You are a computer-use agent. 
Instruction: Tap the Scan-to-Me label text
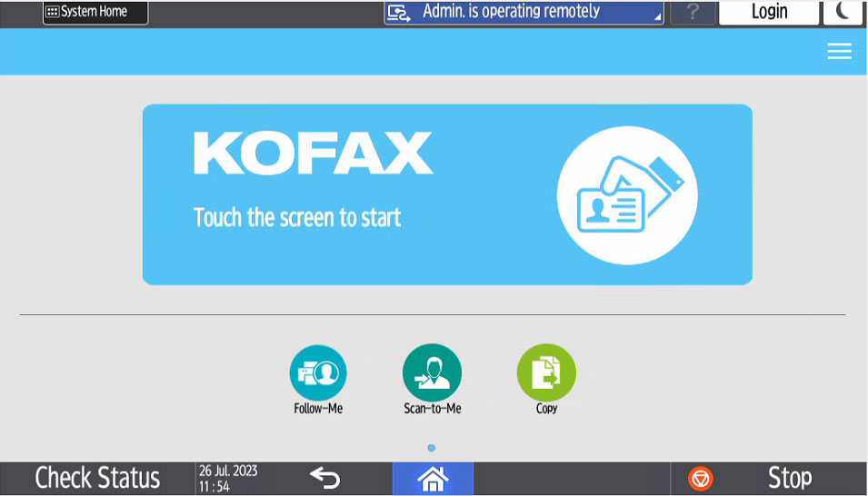click(433, 409)
